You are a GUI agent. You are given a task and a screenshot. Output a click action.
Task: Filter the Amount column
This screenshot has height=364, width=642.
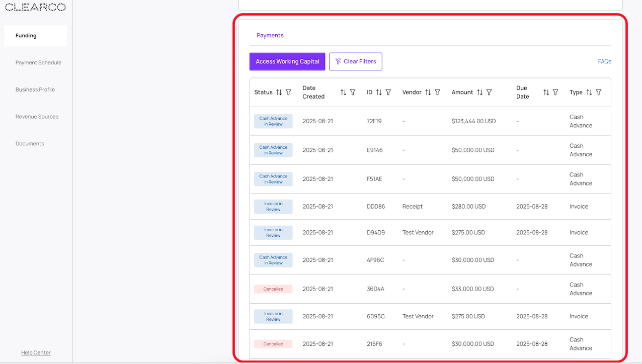pos(489,93)
